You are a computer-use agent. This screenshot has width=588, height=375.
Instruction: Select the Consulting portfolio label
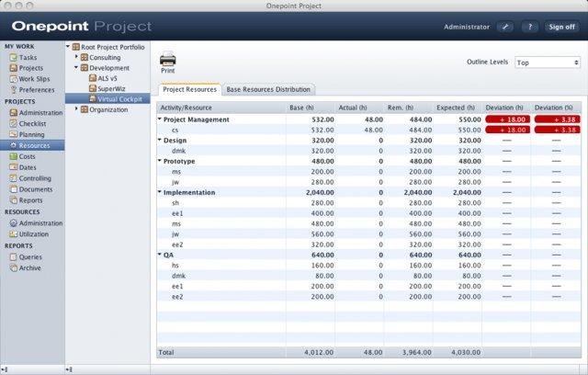point(105,57)
